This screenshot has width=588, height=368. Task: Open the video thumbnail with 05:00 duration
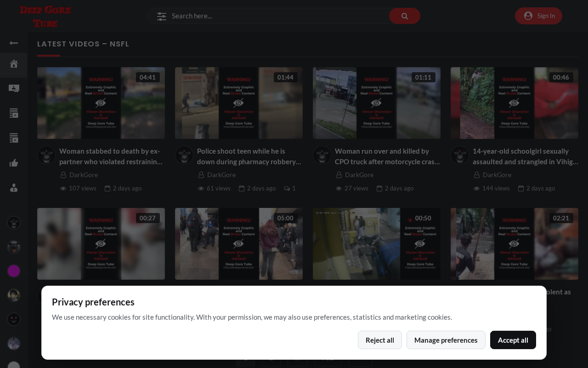(239, 244)
